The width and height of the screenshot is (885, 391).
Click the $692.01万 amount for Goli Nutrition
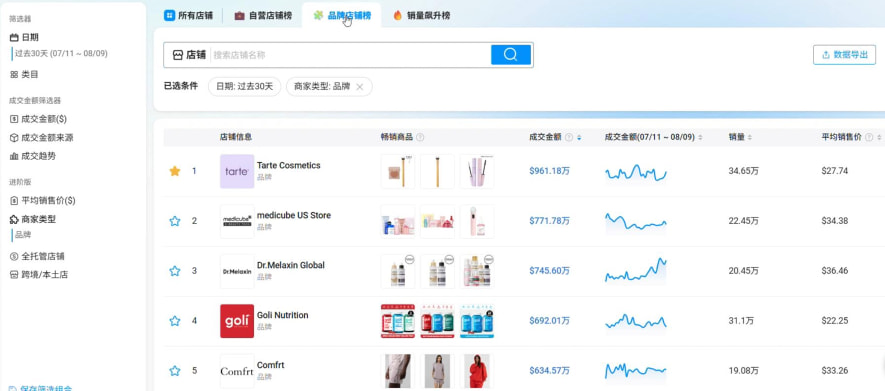[x=549, y=320]
